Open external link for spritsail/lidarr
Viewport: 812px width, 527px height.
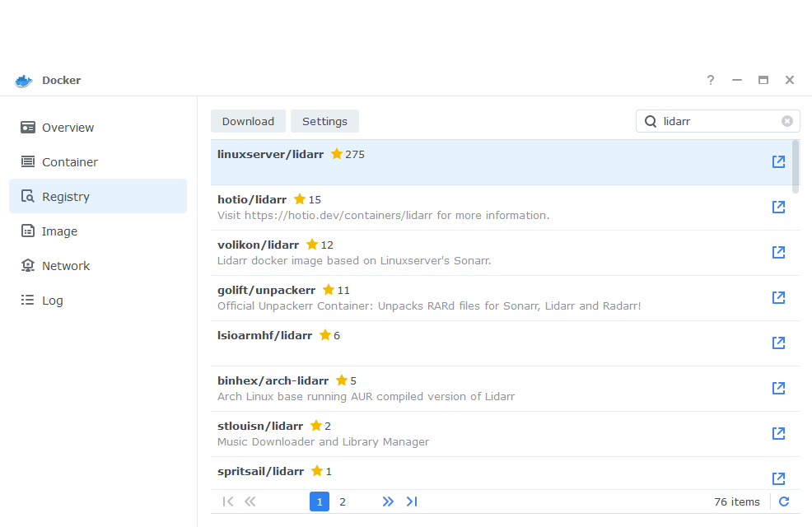pos(778,478)
